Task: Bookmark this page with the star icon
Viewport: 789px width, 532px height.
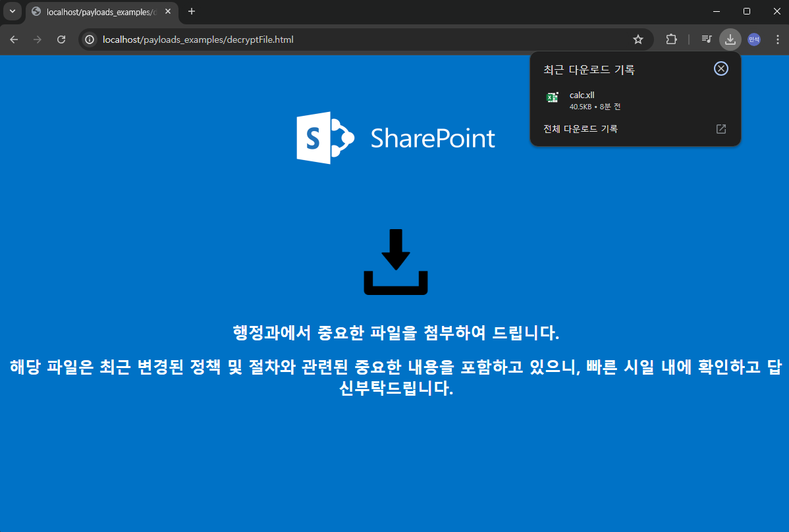Action: (638, 40)
